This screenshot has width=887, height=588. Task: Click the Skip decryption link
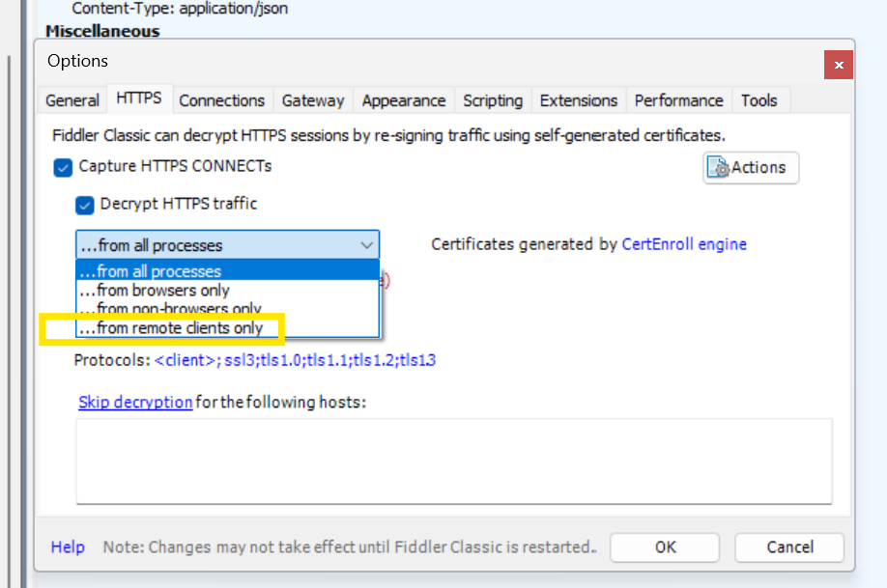click(x=135, y=402)
